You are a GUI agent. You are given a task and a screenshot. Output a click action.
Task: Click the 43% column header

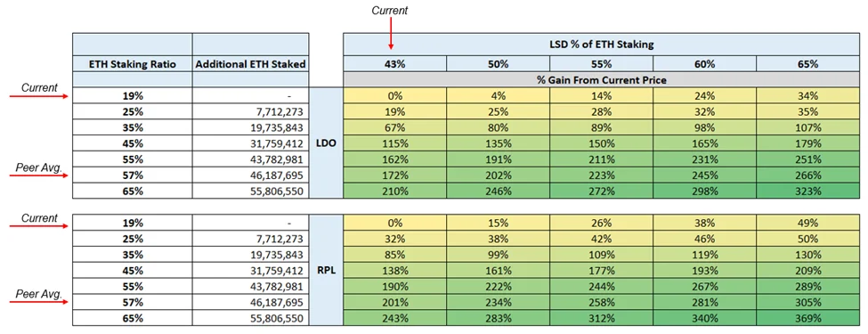coord(394,64)
